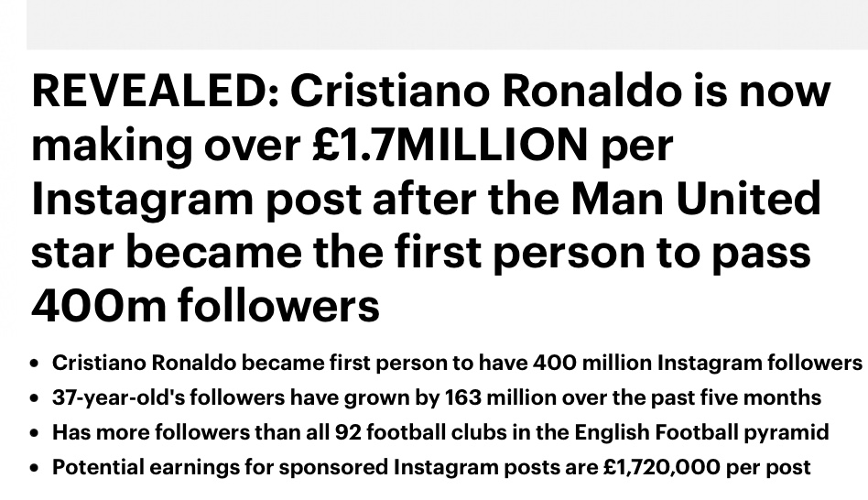This screenshot has height=500, width=868.
Task: Click the bullet marker before "Has more followers"
Action: (36, 433)
